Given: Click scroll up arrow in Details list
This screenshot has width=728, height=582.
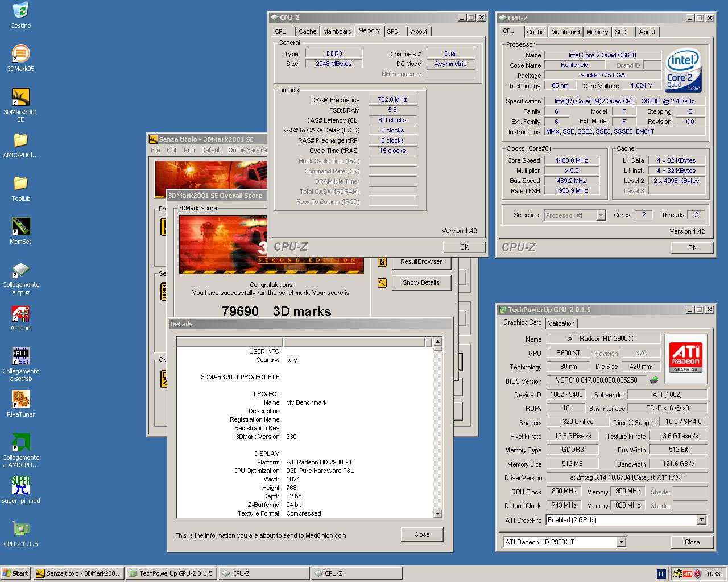Looking at the screenshot, I should [437, 342].
